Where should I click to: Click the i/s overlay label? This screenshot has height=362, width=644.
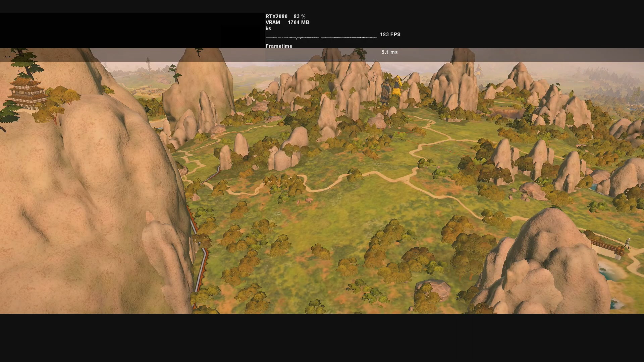pyautogui.click(x=268, y=28)
